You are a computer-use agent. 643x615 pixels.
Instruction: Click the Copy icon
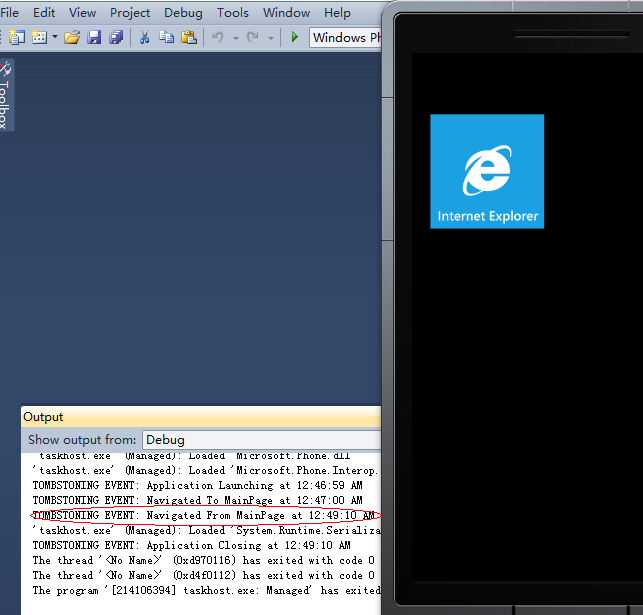click(166, 37)
